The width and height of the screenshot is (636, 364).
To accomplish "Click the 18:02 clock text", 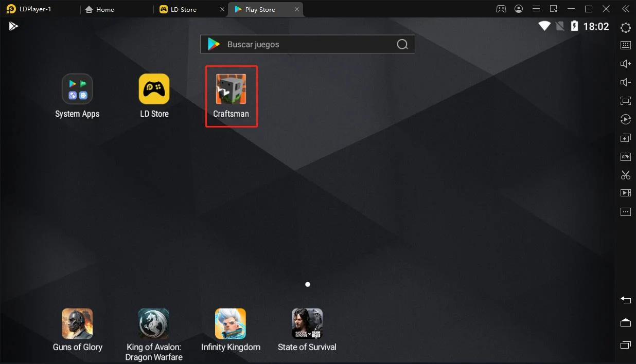I will coord(596,27).
